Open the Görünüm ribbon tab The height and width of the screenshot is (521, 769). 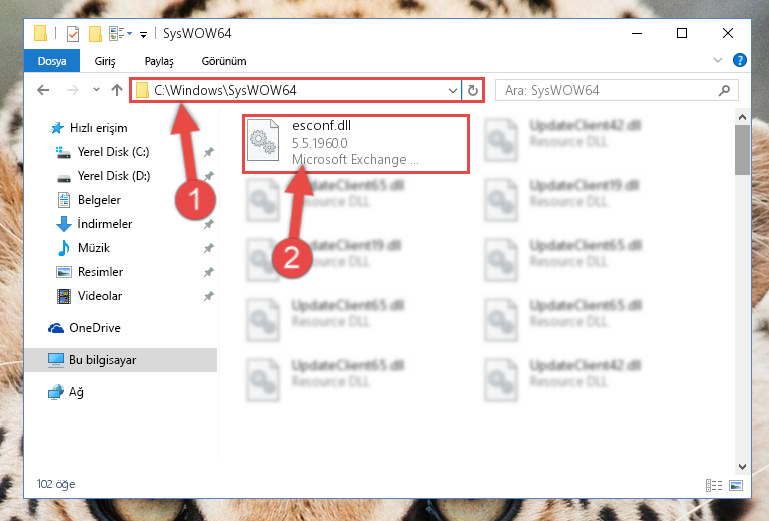(x=224, y=61)
